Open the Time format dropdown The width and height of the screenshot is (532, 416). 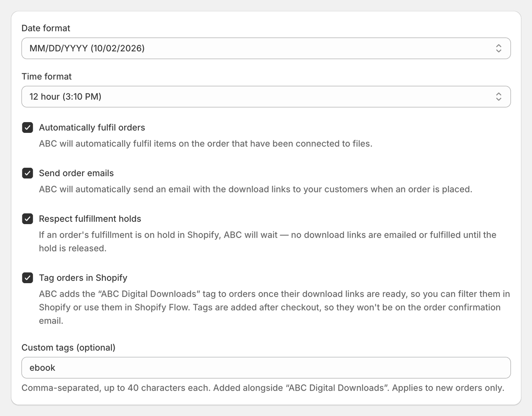266,97
